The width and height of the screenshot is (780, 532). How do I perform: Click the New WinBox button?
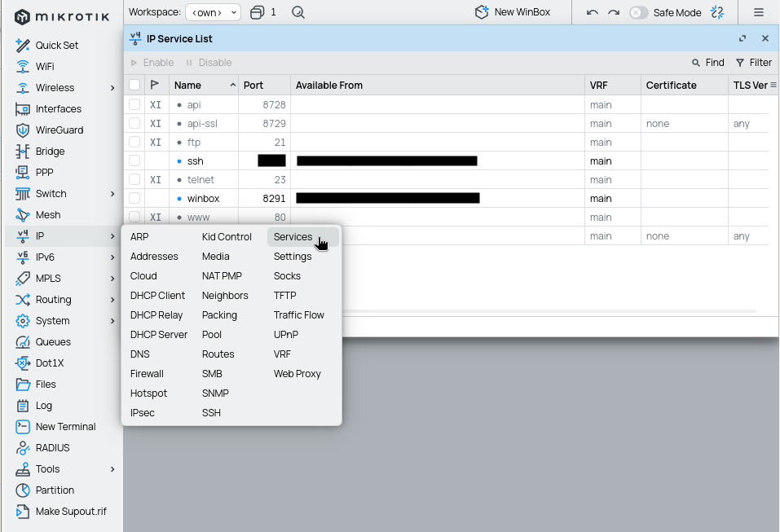pyautogui.click(x=513, y=12)
